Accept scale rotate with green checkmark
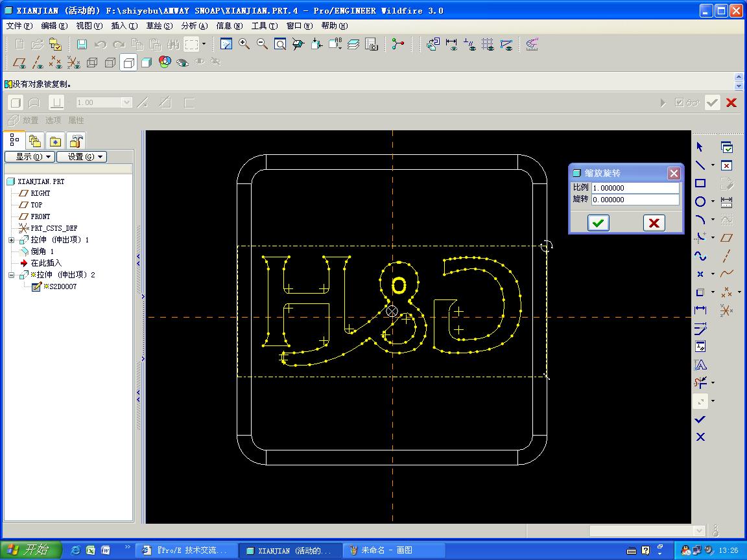This screenshot has width=747, height=560. [x=599, y=223]
